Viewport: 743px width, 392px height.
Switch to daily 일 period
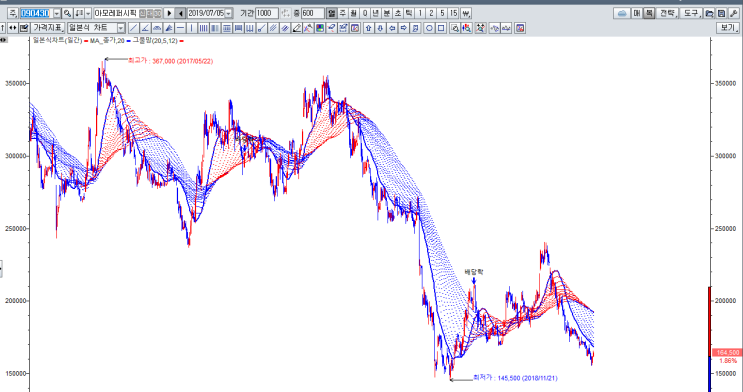click(x=331, y=13)
